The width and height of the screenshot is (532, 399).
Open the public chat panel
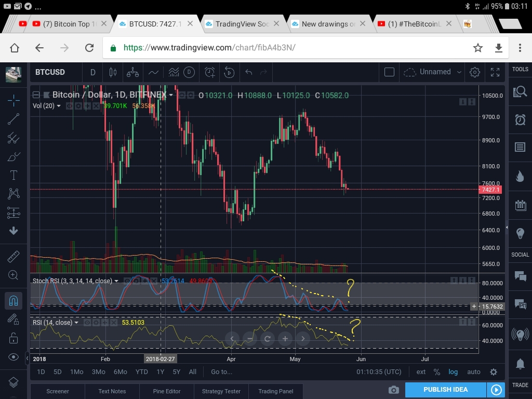(520, 276)
